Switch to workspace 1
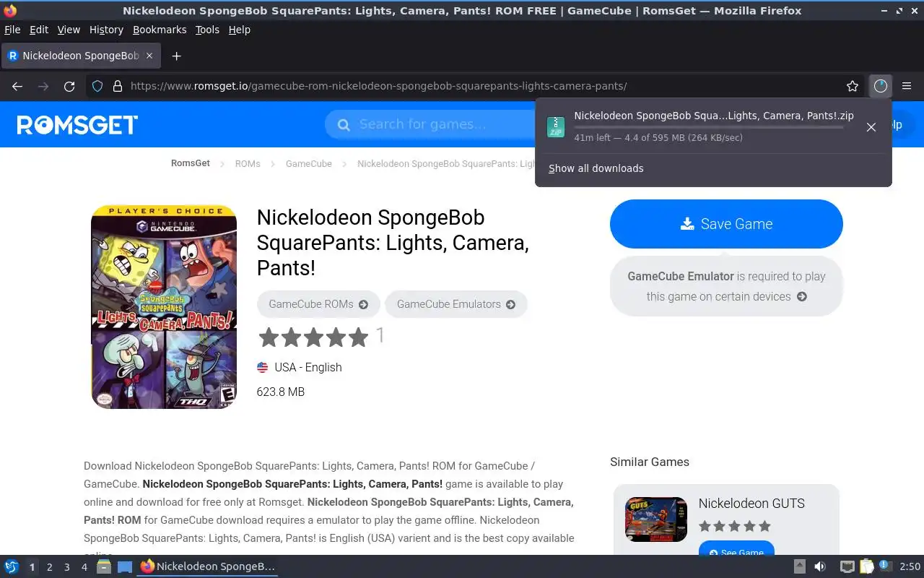924x578 pixels. 32,567
